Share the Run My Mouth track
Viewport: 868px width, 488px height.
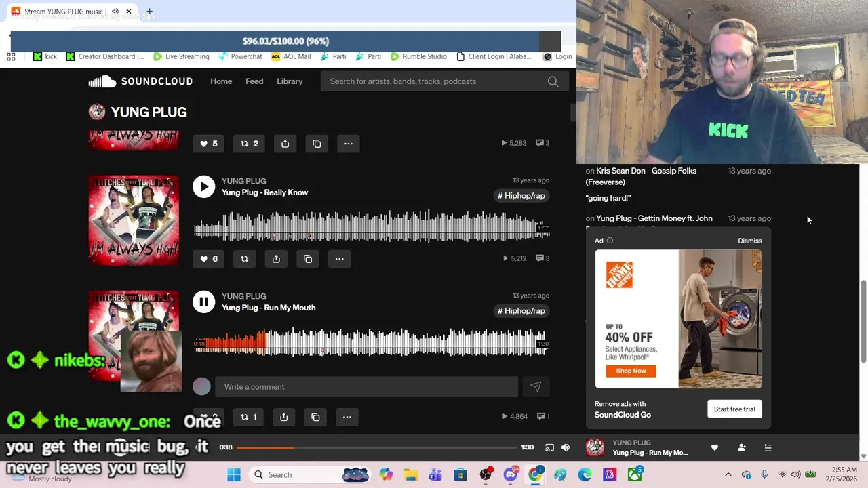(283, 417)
